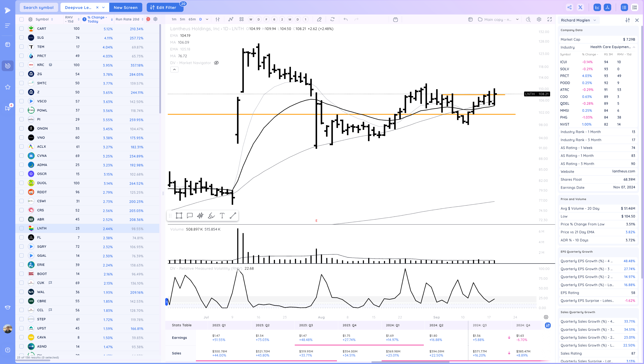Click the undo arrow in chart toolbar
The image size is (644, 364).
point(346,19)
